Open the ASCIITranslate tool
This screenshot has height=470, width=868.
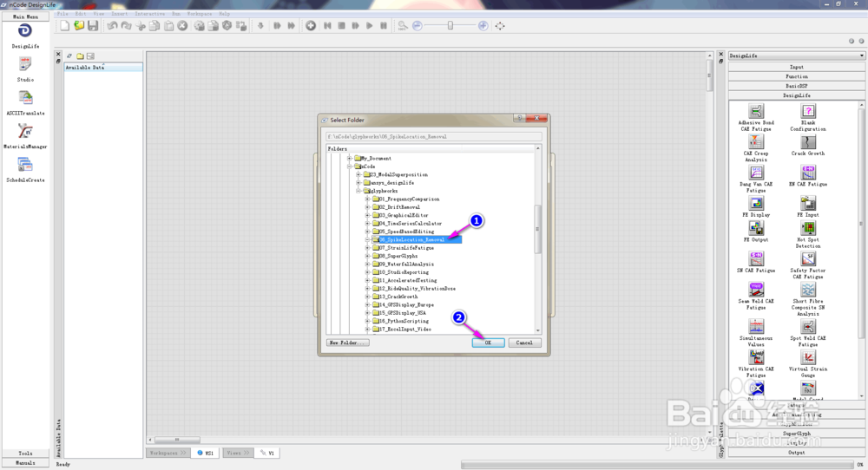(x=25, y=103)
